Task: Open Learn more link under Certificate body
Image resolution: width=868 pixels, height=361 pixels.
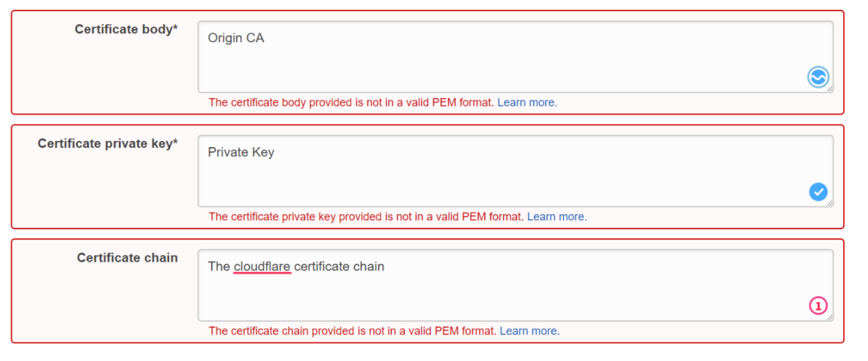Action: 527,102
